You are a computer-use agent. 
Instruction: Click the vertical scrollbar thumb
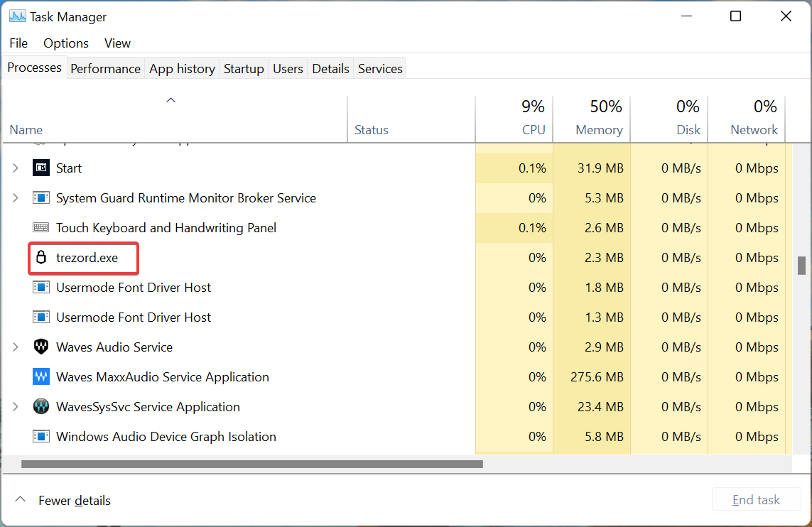pyautogui.click(x=801, y=266)
